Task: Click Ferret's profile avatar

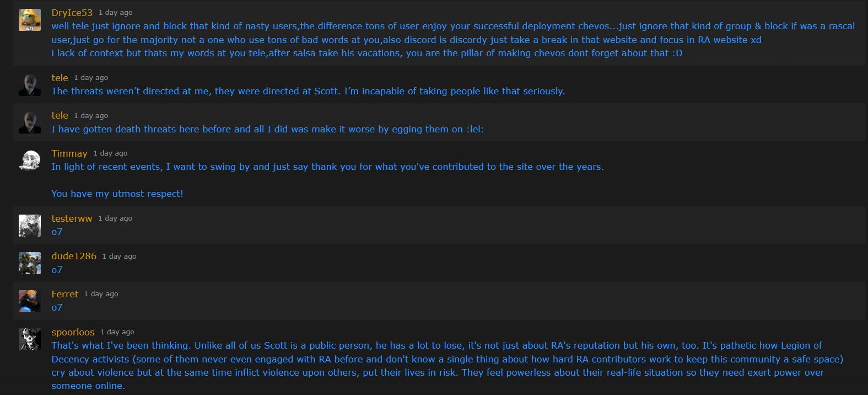Action: [x=30, y=301]
